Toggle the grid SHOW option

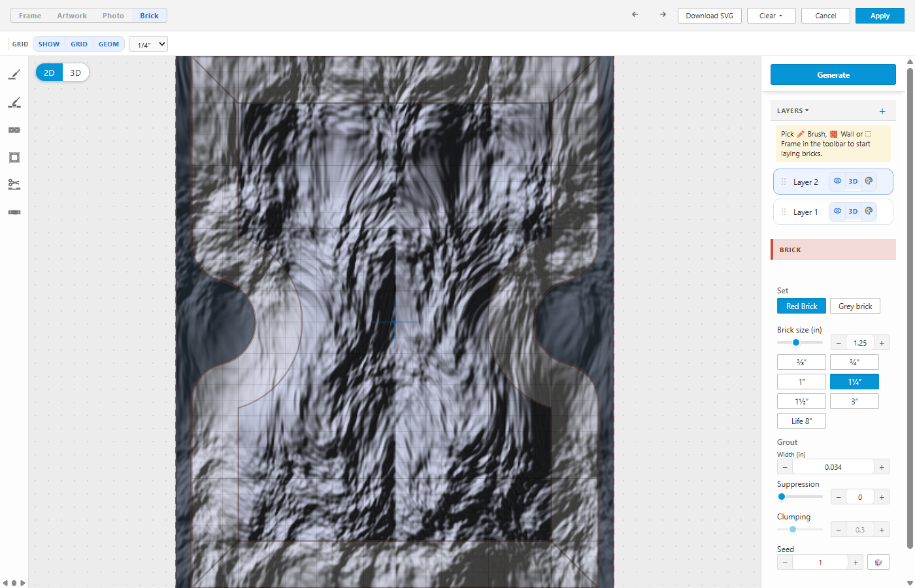(49, 44)
